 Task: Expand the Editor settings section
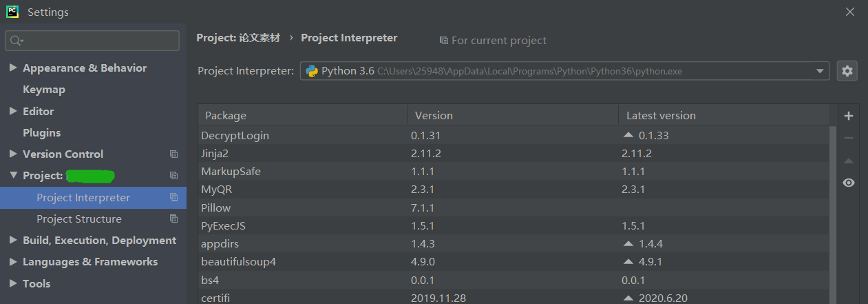pos(13,111)
